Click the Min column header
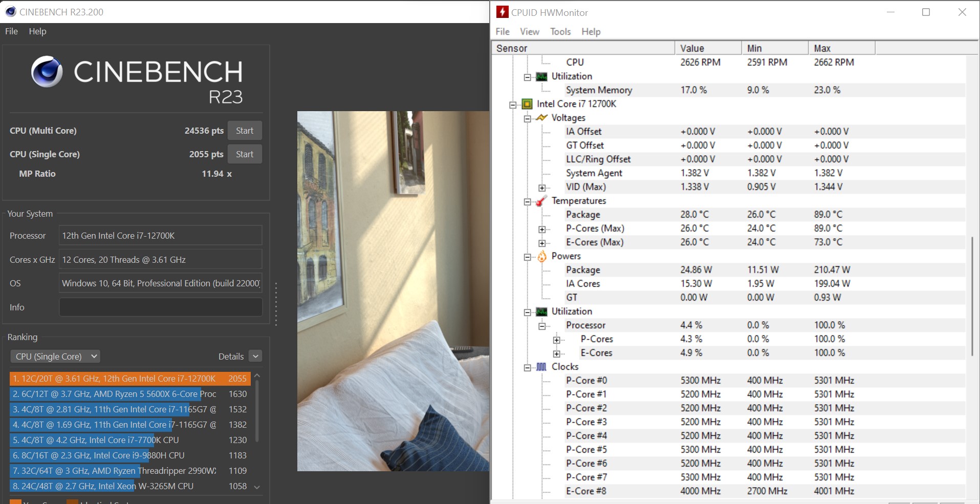Viewport: 980px width, 504px height. [775, 48]
